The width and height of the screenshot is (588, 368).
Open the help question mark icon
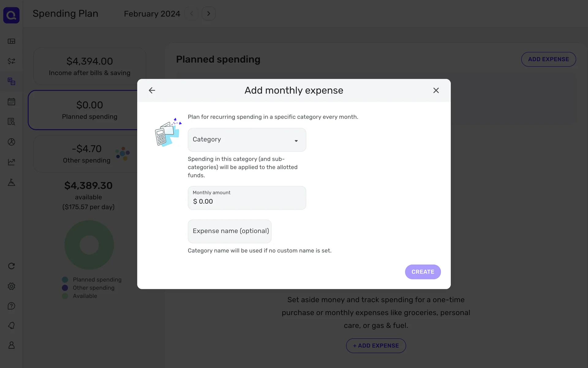(x=11, y=306)
